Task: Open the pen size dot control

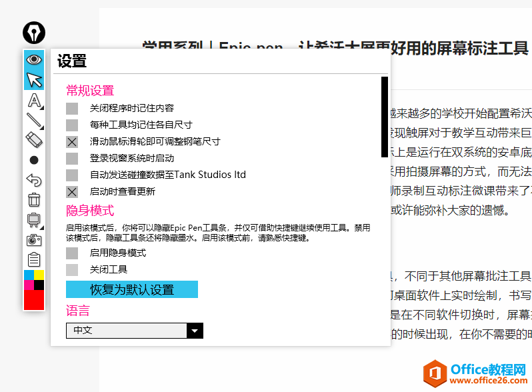Action: 34,160
